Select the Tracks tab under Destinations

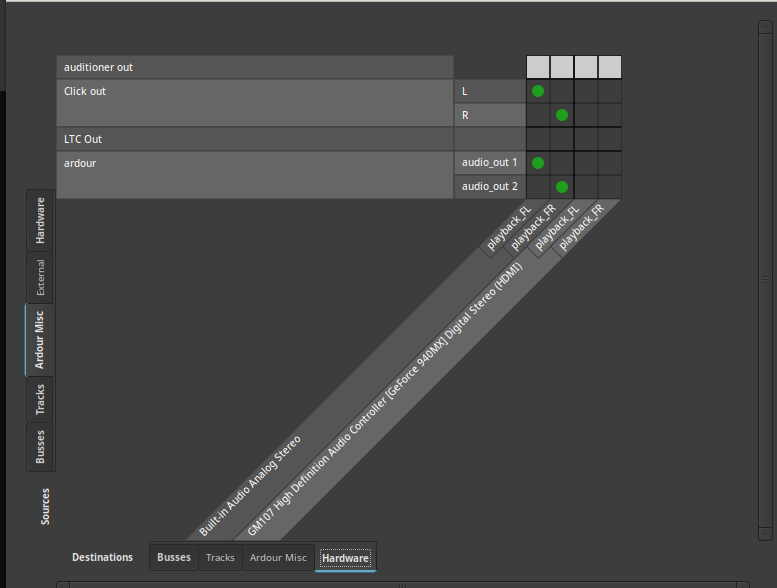point(220,557)
